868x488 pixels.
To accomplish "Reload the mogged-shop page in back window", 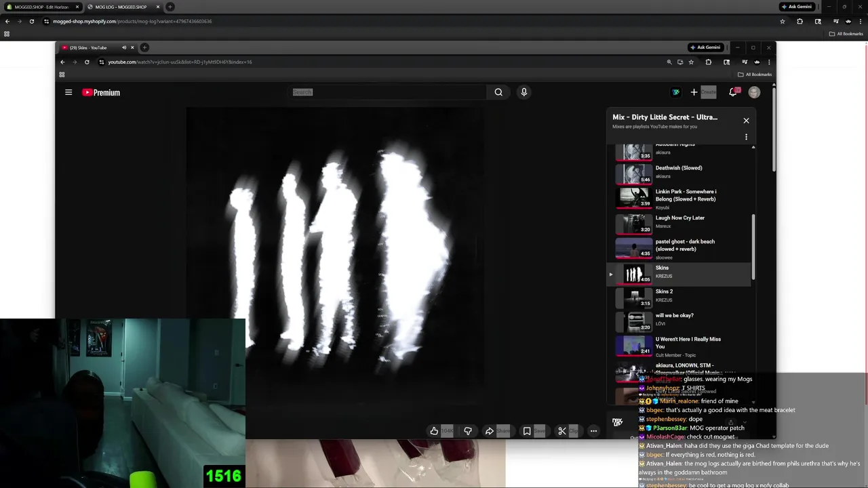I will point(31,21).
